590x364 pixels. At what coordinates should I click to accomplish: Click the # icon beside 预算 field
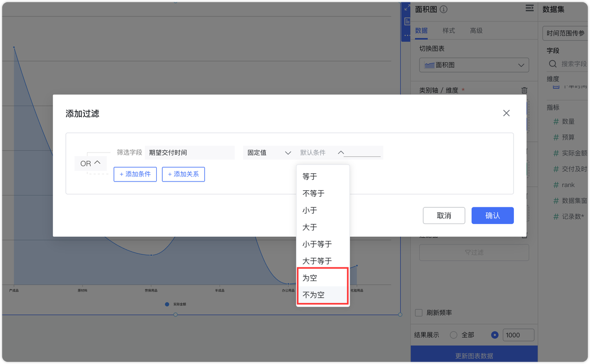(x=555, y=137)
